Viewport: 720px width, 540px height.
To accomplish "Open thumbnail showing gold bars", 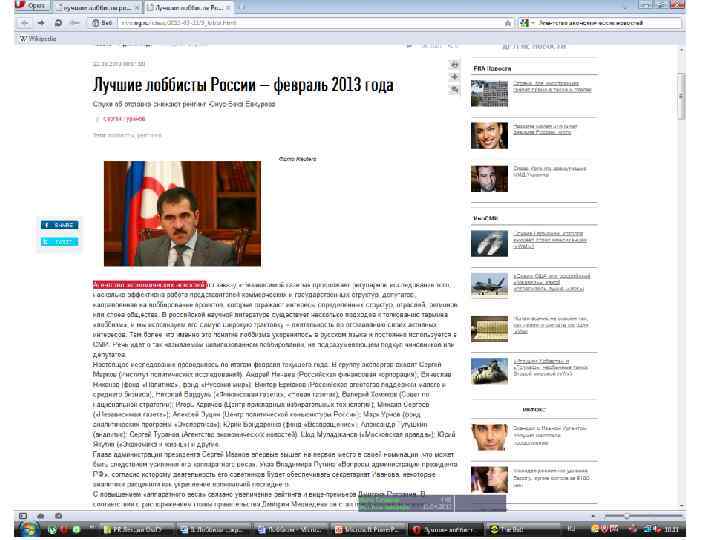I will (489, 329).
